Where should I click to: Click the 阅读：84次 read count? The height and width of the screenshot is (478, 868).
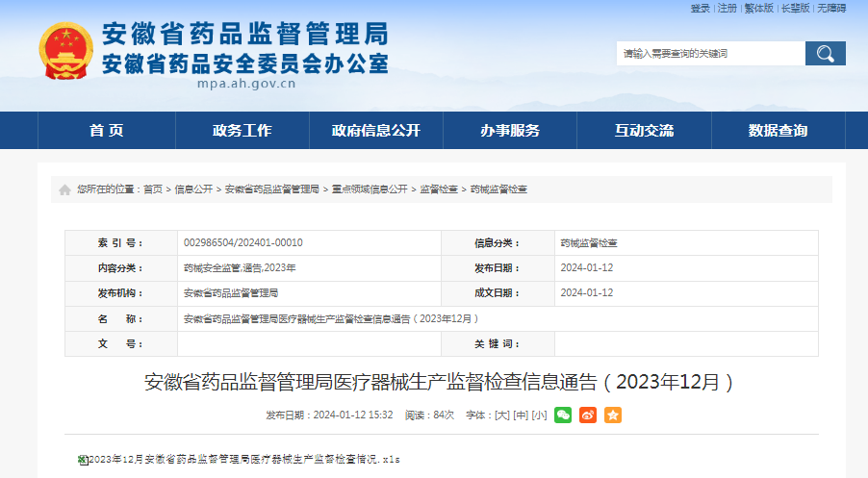429,415
